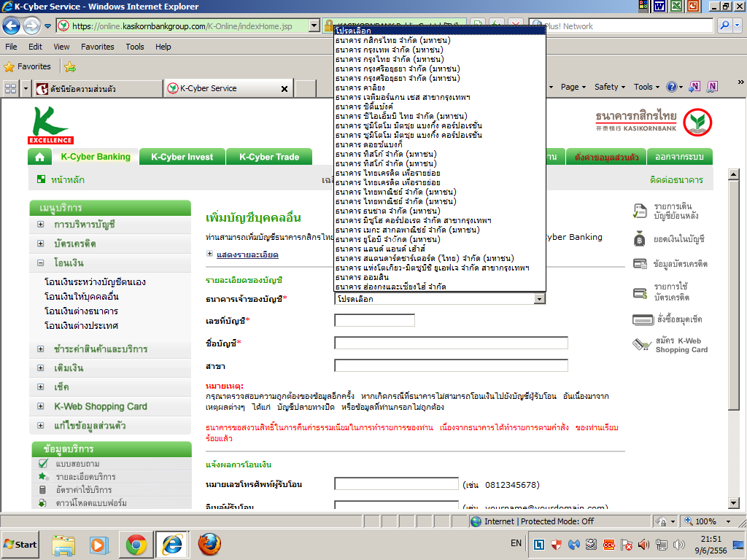
Task: Click the เลขที่บัญชี input field
Action: 374,321
